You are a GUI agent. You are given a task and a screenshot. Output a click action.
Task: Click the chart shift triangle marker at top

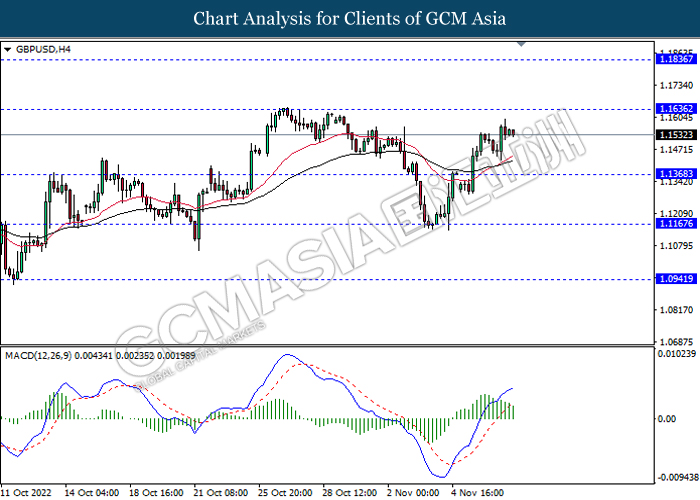[521, 44]
